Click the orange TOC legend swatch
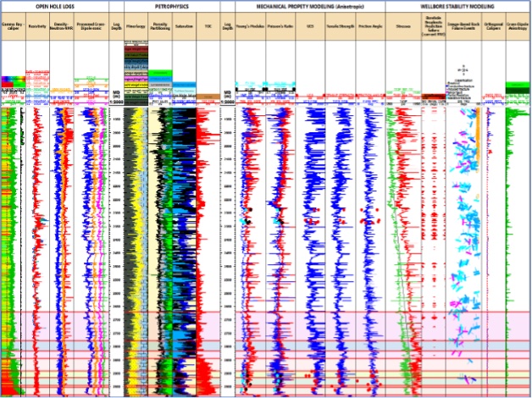Screen dimensions: 532x398 [x=208, y=97]
